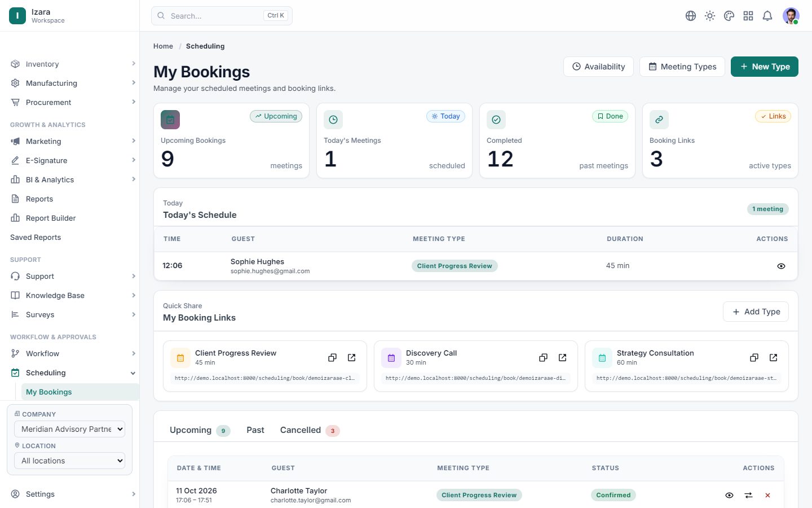Expand the Settings menu
This screenshot has height=508, width=812.
70,494
